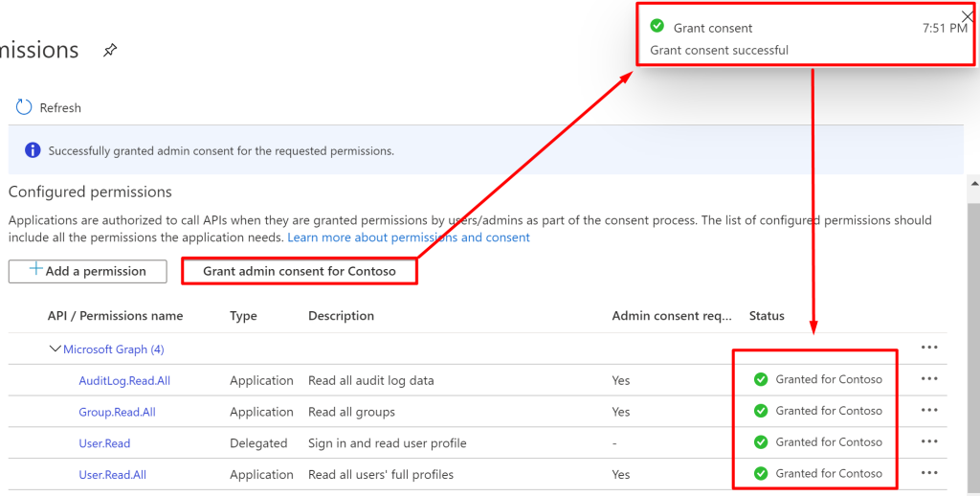Close the Grant consent notification
The width and height of the screenshot is (980, 496).
click(968, 16)
